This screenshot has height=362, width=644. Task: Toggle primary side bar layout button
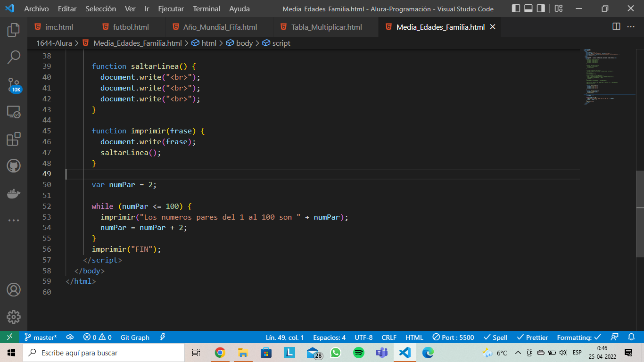click(516, 8)
